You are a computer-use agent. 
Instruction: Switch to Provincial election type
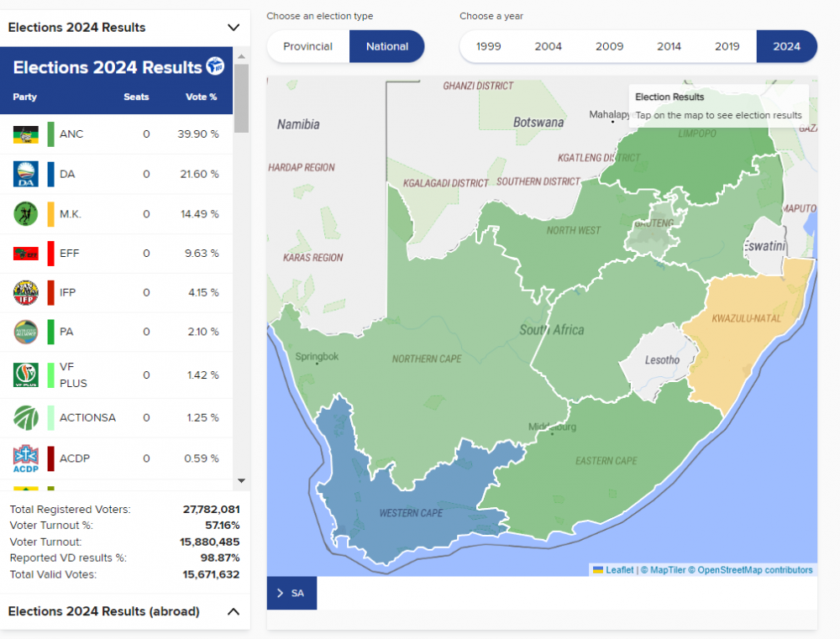[x=308, y=46]
